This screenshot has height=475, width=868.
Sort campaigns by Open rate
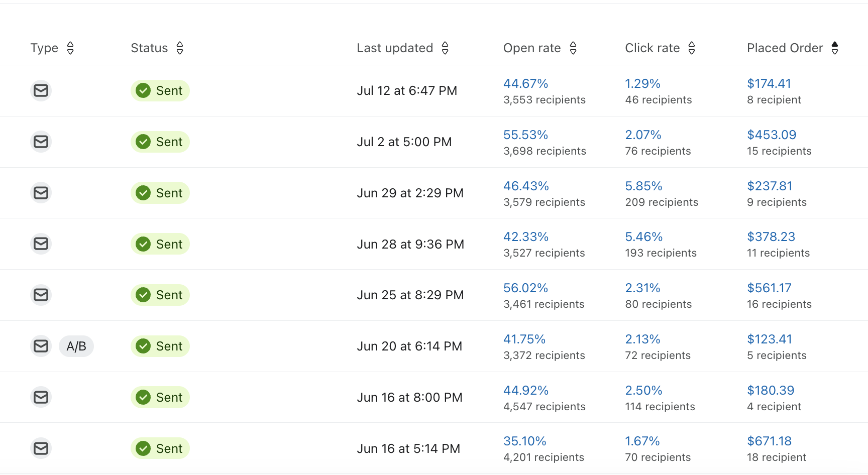(x=573, y=48)
